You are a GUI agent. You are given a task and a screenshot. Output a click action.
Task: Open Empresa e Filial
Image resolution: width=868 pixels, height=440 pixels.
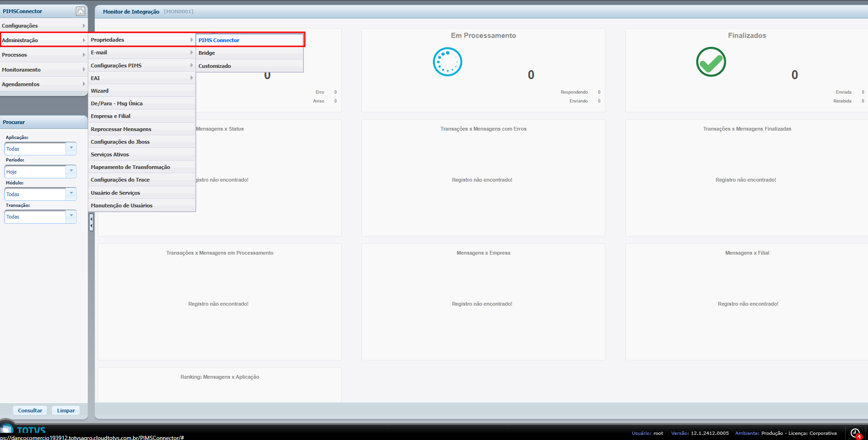pos(142,116)
